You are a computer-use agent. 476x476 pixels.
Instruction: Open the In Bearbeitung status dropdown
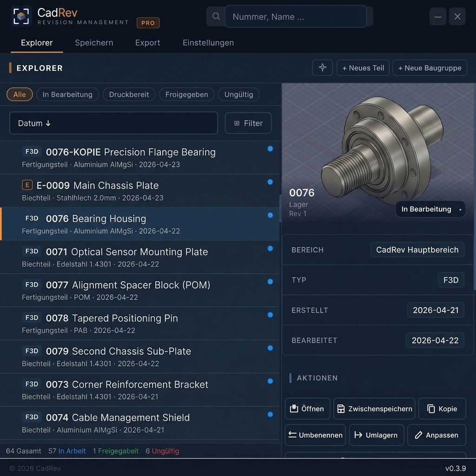coord(430,209)
